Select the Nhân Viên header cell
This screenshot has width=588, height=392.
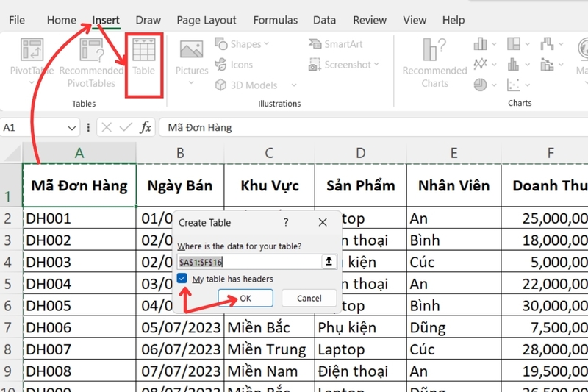[453, 185]
